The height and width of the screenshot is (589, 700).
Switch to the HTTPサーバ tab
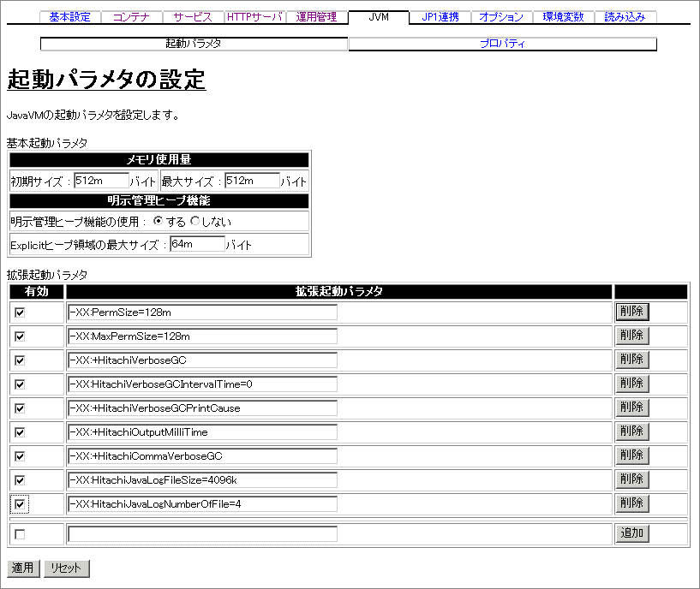click(254, 16)
